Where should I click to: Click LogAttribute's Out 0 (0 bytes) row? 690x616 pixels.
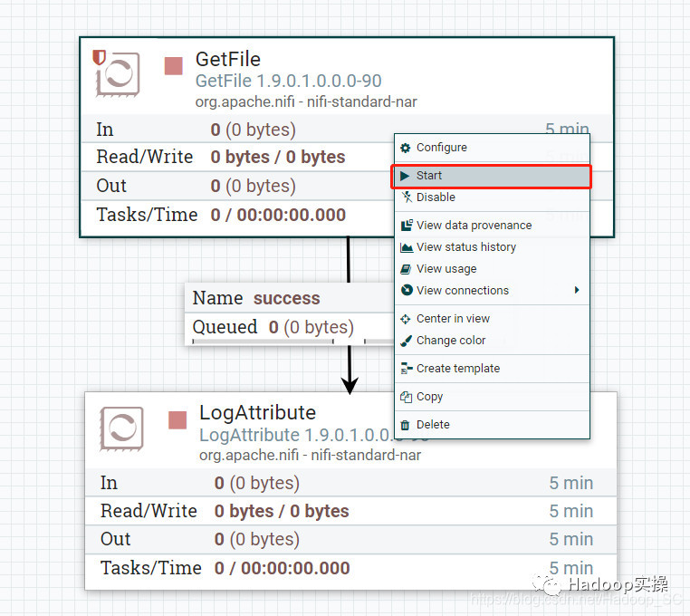click(x=350, y=539)
